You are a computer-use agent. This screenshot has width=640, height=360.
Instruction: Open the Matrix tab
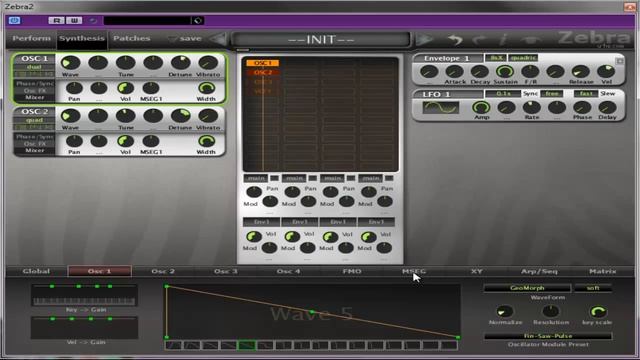pos(603,271)
